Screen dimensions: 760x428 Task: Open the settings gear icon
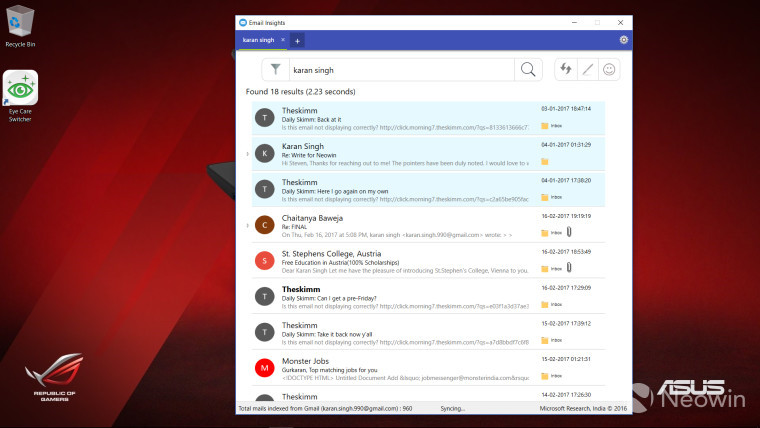click(624, 40)
